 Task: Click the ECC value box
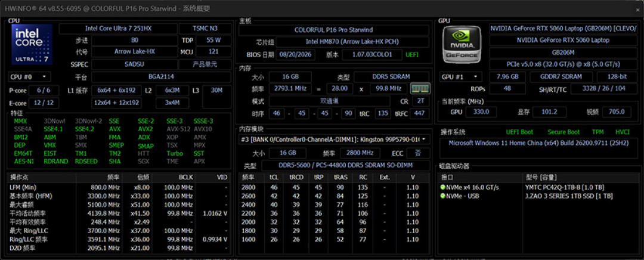pyautogui.click(x=417, y=153)
